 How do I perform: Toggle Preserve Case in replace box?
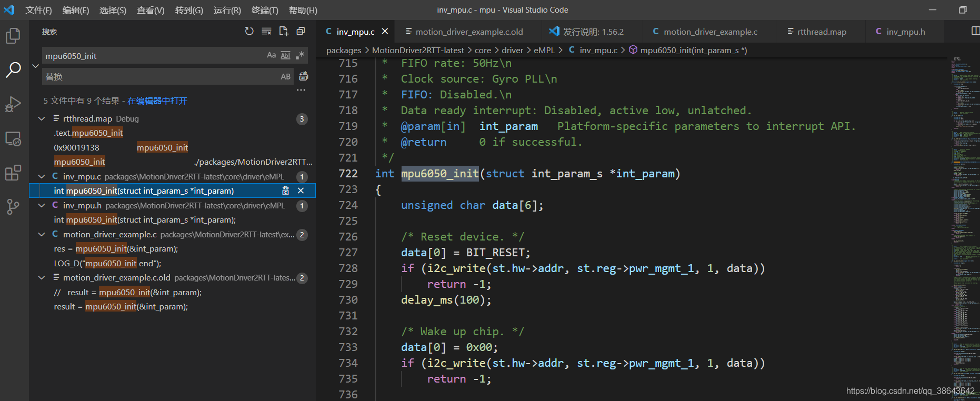pyautogui.click(x=285, y=76)
